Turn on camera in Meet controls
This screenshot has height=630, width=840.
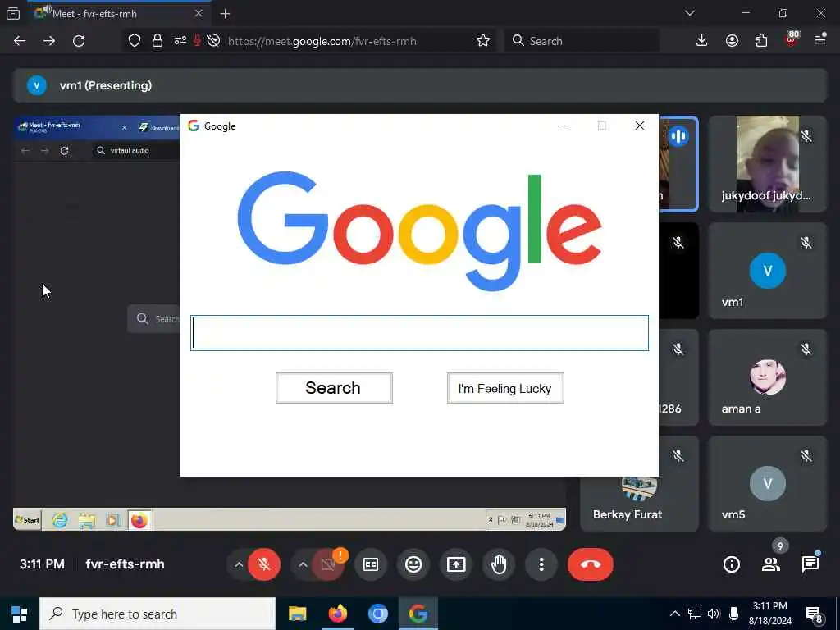click(x=328, y=564)
